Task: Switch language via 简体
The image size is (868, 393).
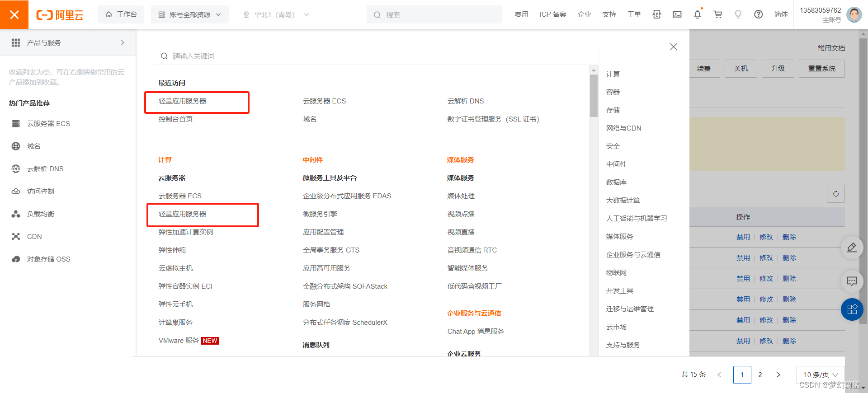Action: click(781, 14)
